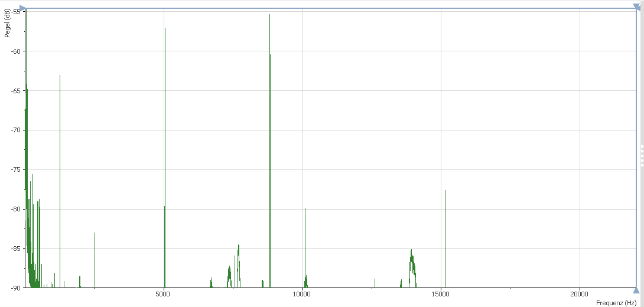Click the -80 level tick label
644x307 pixels.
coord(17,209)
